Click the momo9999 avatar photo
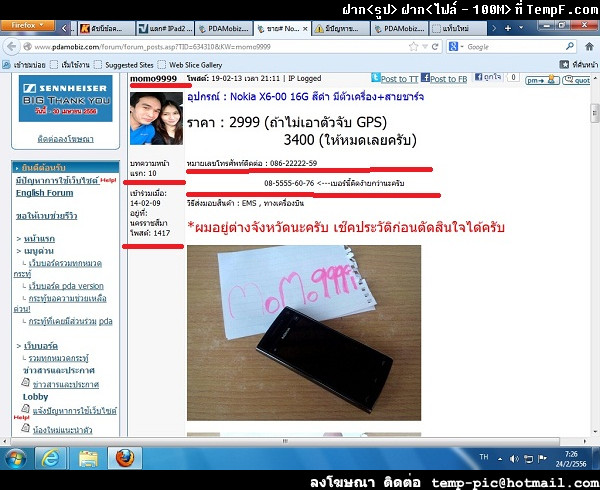 [157, 118]
